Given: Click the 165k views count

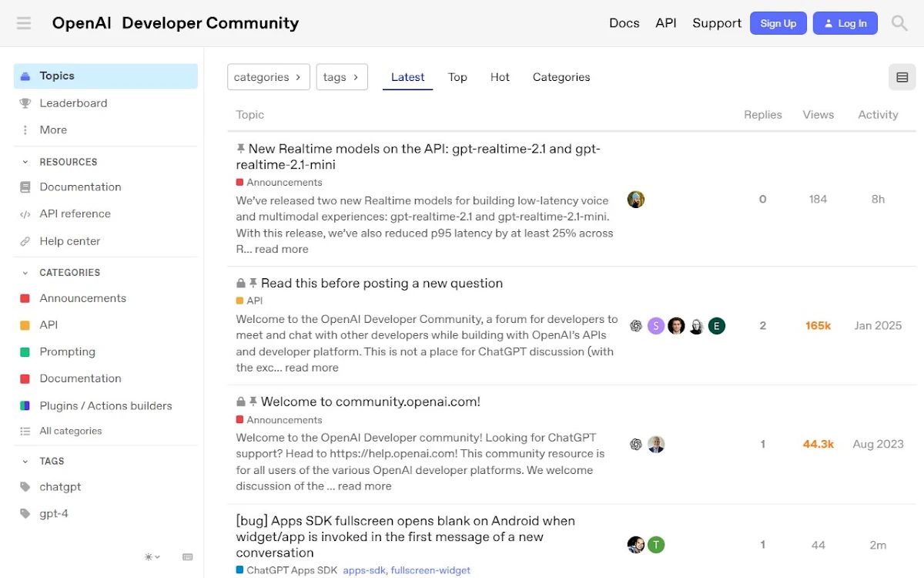Looking at the screenshot, I should click(818, 326).
